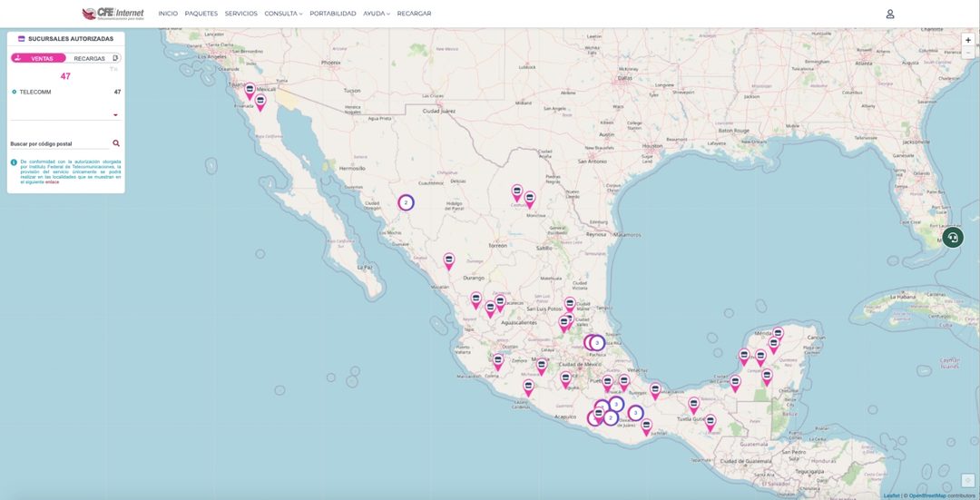Select the branch marker west of Durango
This screenshot has height=500, width=980.
[449, 260]
